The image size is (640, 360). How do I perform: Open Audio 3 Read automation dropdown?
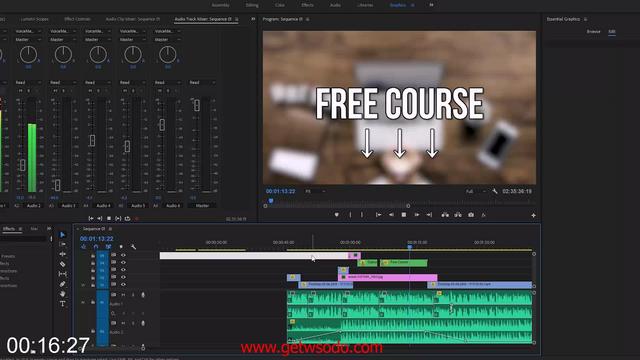[x=62, y=82]
